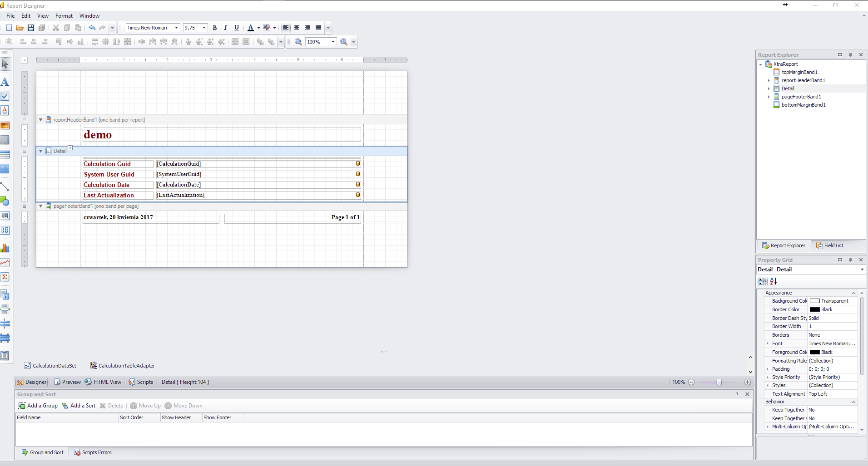Image resolution: width=868 pixels, height=466 pixels.
Task: Switch property grid to alphabetical sort
Action: (x=774, y=281)
